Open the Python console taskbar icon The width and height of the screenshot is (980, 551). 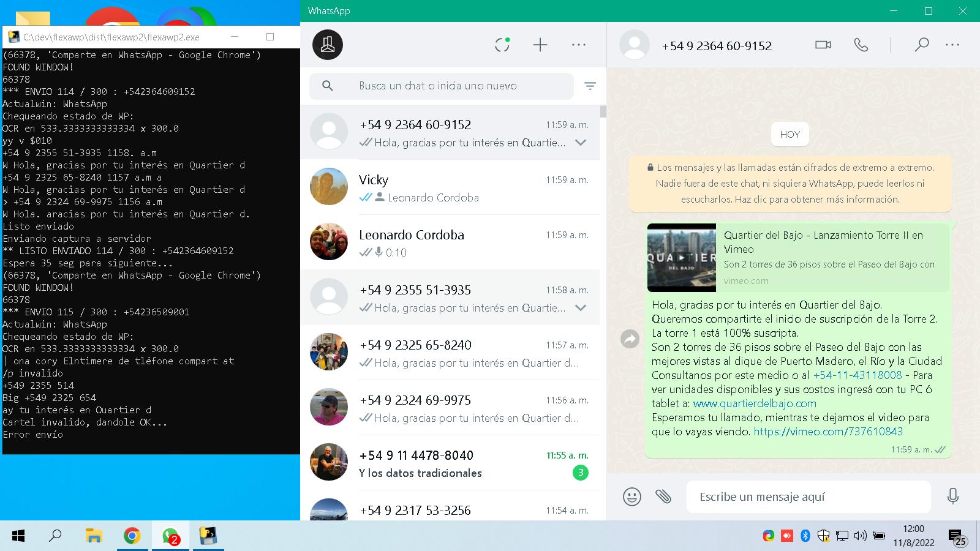click(208, 536)
